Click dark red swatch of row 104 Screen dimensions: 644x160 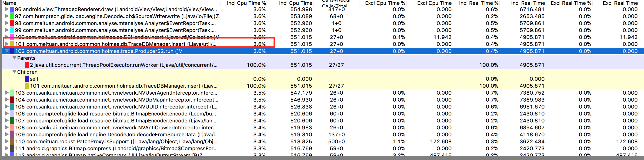click(x=12, y=100)
